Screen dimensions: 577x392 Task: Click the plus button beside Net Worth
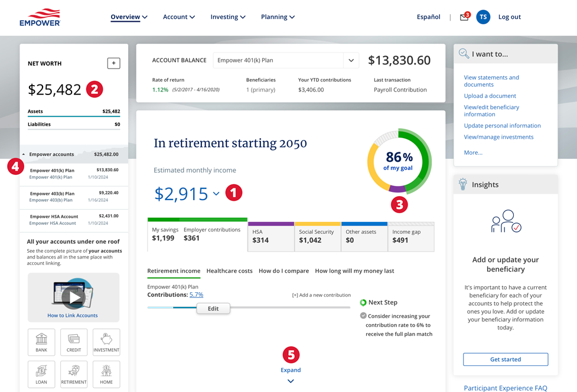pos(113,63)
